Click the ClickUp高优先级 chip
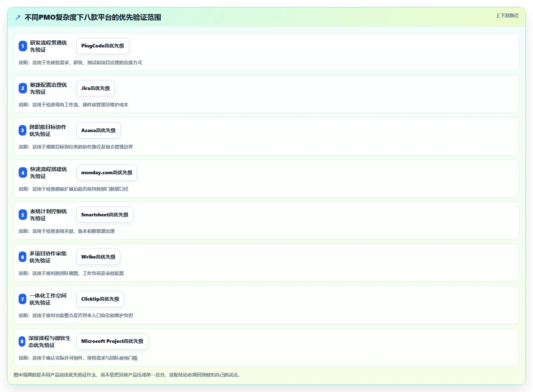 [x=100, y=299]
